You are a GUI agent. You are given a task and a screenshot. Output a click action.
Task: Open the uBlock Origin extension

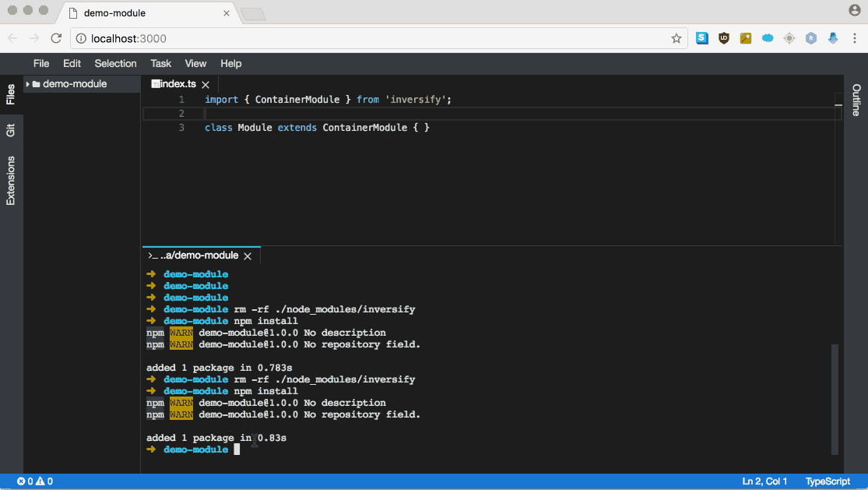point(724,37)
